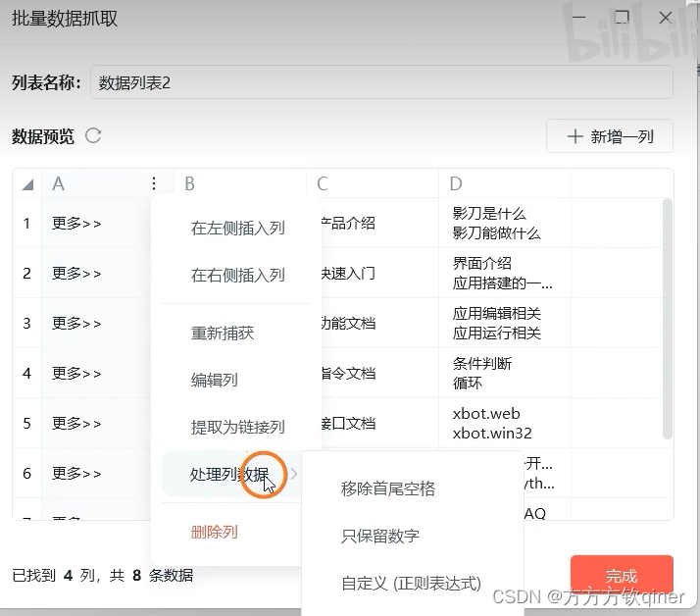This screenshot has height=616, width=700.
Task: Select row number 4 header
Action: tap(26, 373)
